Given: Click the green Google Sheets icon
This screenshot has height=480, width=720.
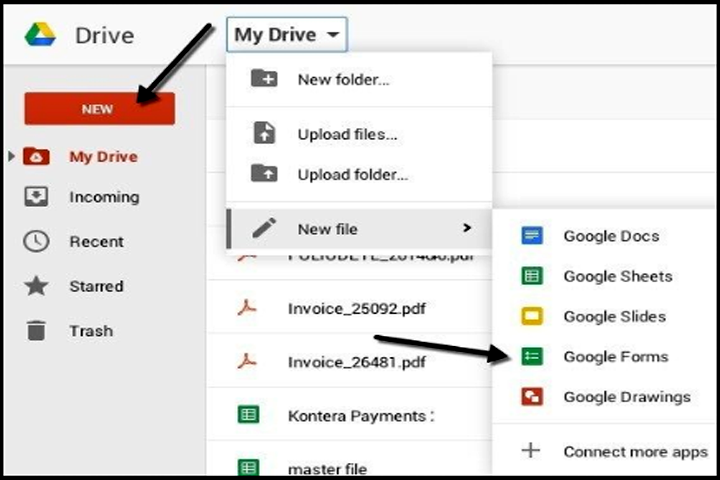Looking at the screenshot, I should pyautogui.click(x=532, y=276).
